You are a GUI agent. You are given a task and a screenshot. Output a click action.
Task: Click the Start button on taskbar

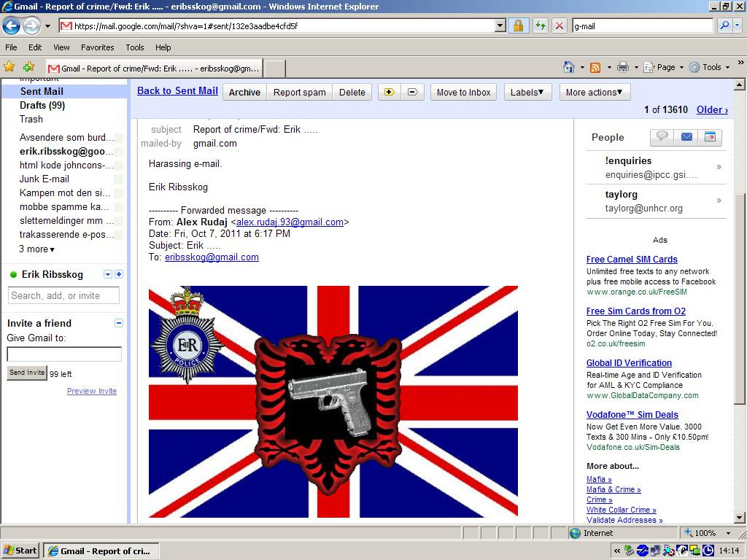(20, 551)
